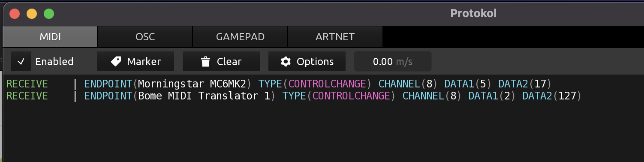Uncheck the Enabled checkbox
Screen dimensions: 644x162
pyautogui.click(x=21, y=62)
